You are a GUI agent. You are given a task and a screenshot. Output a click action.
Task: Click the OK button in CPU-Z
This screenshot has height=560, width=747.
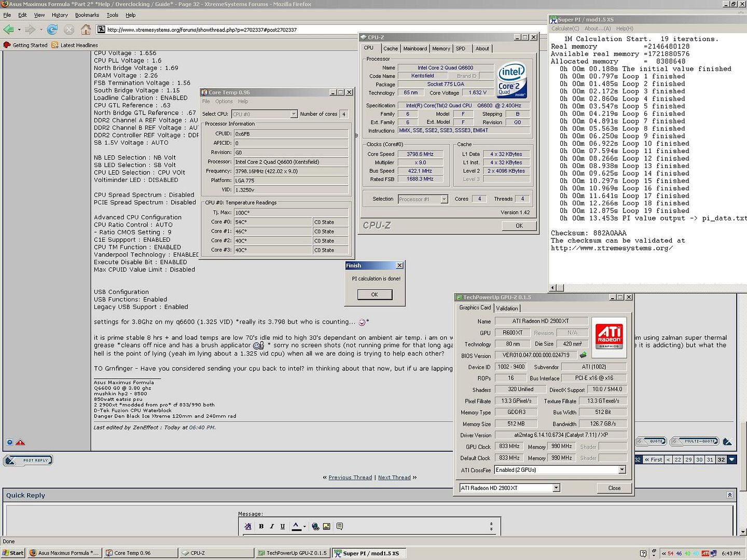point(519,226)
